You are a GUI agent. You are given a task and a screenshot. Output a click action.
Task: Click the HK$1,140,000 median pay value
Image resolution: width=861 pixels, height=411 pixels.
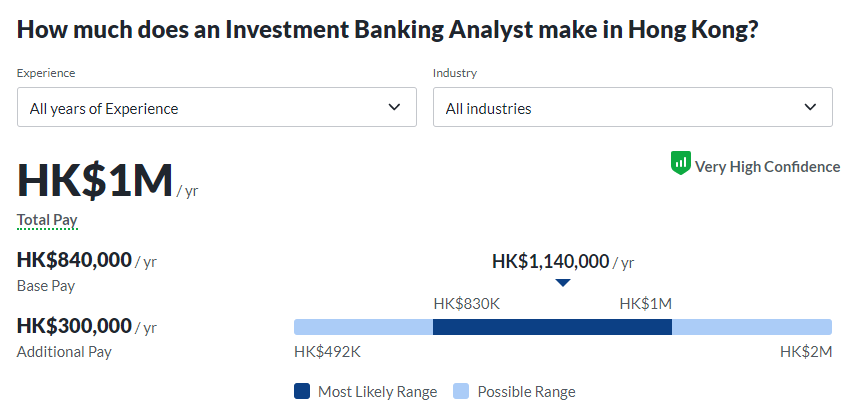(550, 261)
